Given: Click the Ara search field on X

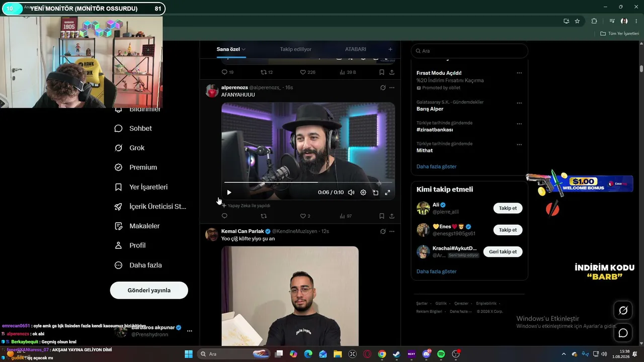Looking at the screenshot, I should tap(469, 51).
